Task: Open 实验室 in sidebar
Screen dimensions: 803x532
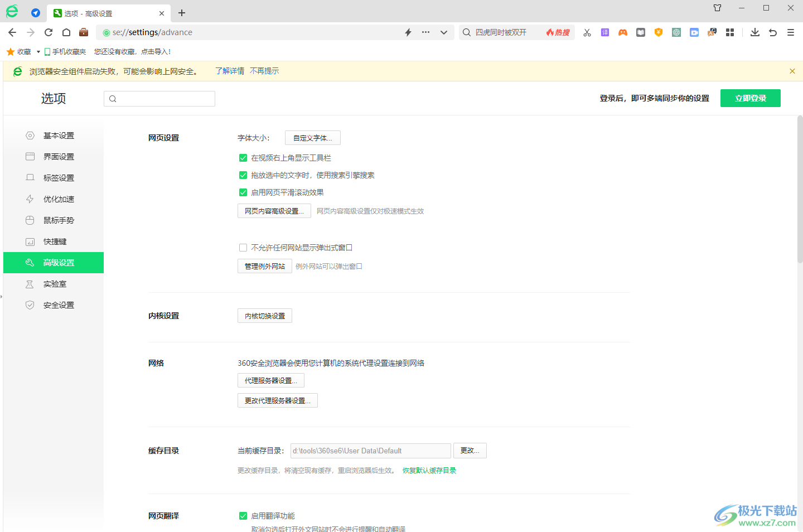Action: (x=54, y=284)
